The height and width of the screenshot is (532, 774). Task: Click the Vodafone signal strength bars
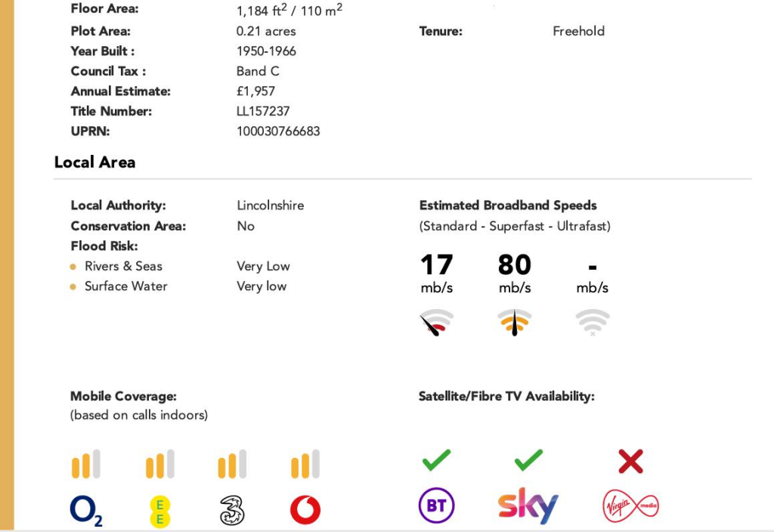(x=305, y=465)
